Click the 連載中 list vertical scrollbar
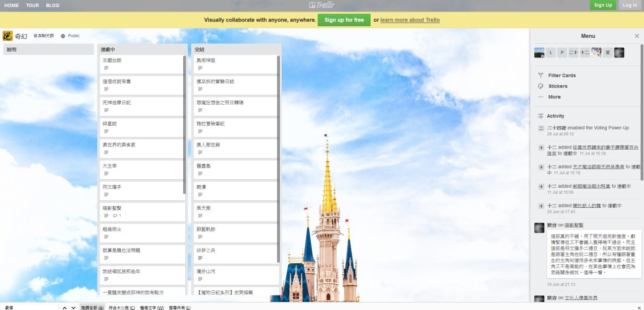 pos(185,126)
